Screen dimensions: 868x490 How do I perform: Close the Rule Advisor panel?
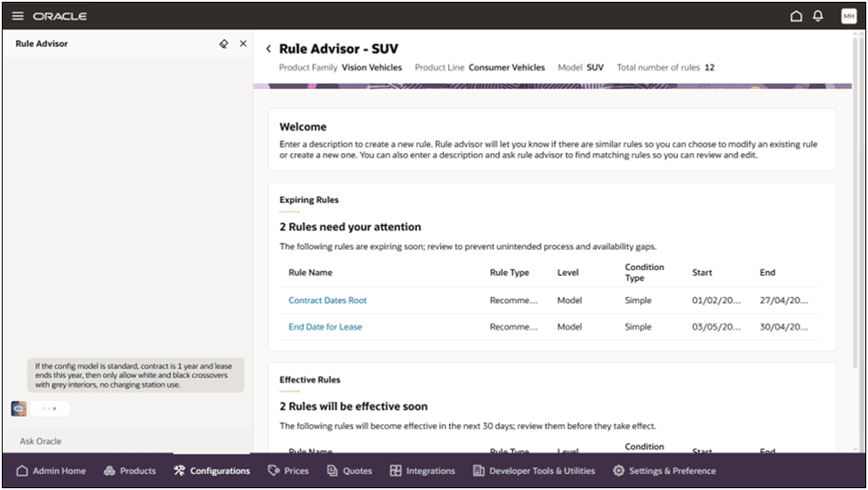(x=243, y=44)
